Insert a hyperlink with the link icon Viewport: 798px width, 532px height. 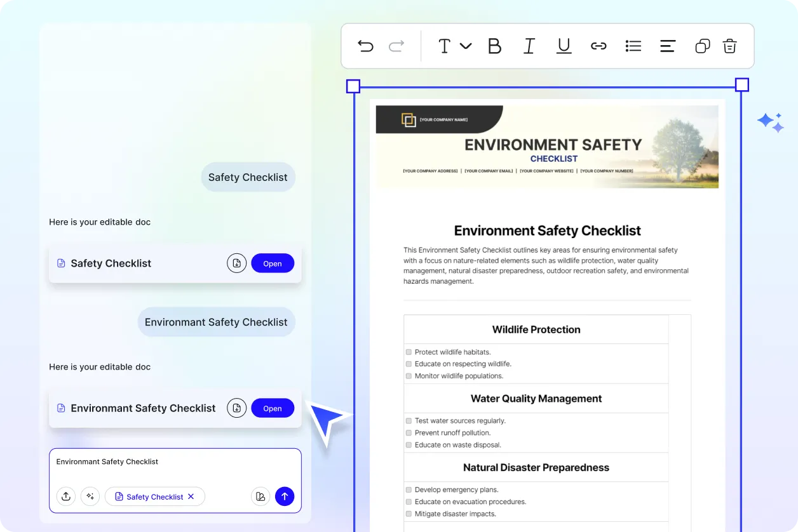598,46
